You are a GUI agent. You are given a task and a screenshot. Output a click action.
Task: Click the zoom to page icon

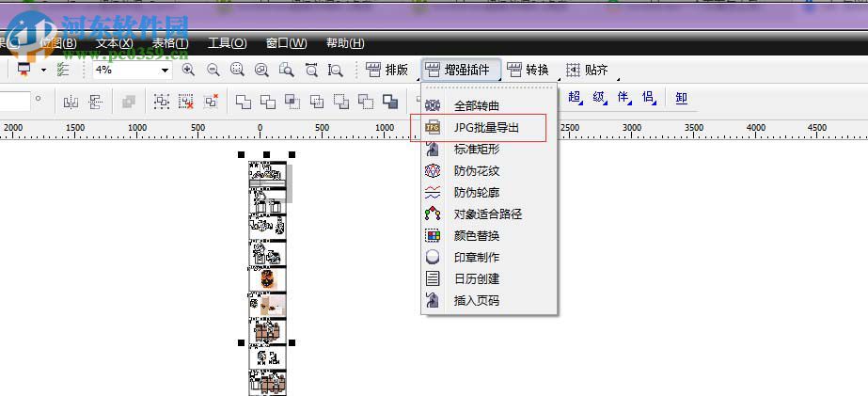click(x=286, y=70)
